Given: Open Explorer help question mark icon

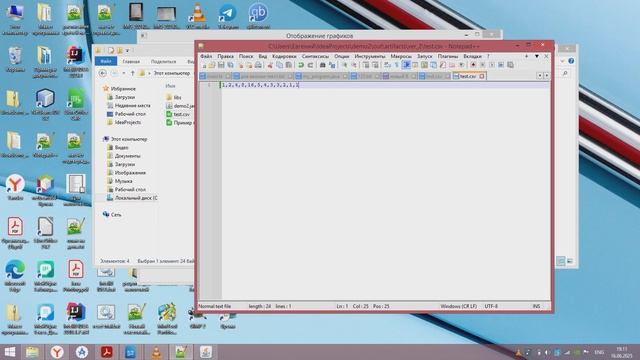Looking at the screenshot, I should coord(571,61).
